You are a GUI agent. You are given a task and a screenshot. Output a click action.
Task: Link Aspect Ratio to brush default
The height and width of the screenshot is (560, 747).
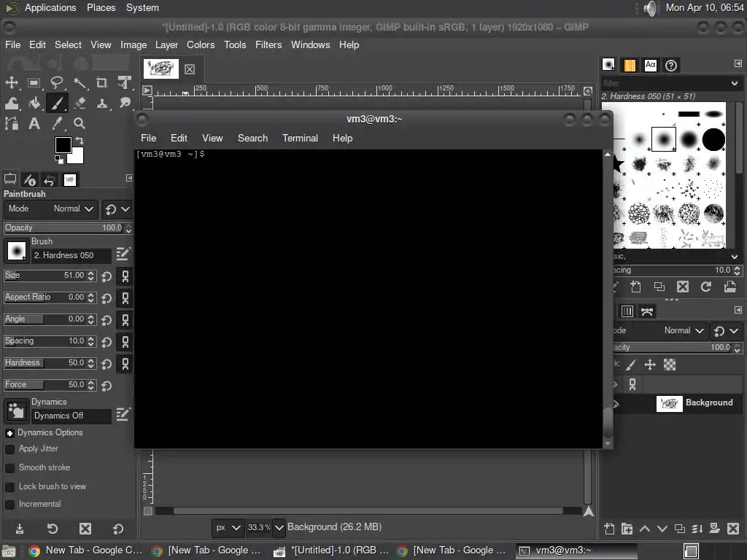[x=125, y=298]
